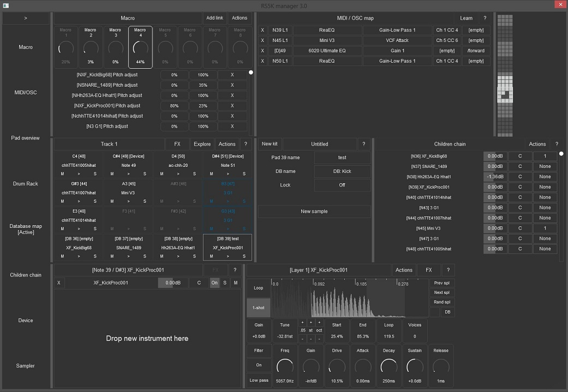
Task: Open the DB: Kick database name selector
Action: coord(342,171)
